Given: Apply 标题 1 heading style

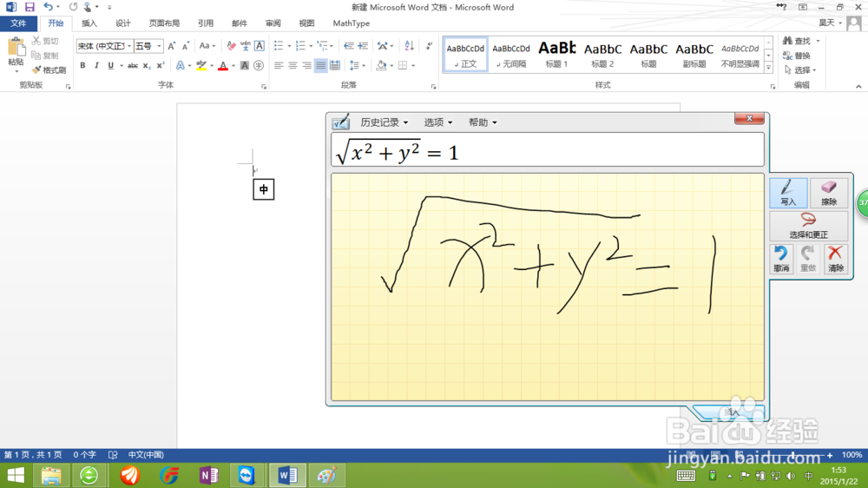Looking at the screenshot, I should point(557,55).
